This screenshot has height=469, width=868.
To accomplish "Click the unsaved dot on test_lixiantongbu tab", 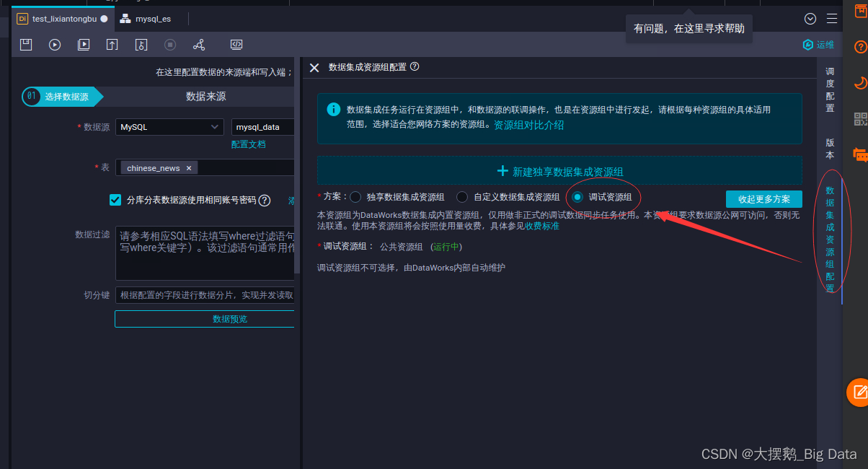I will 105,19.
